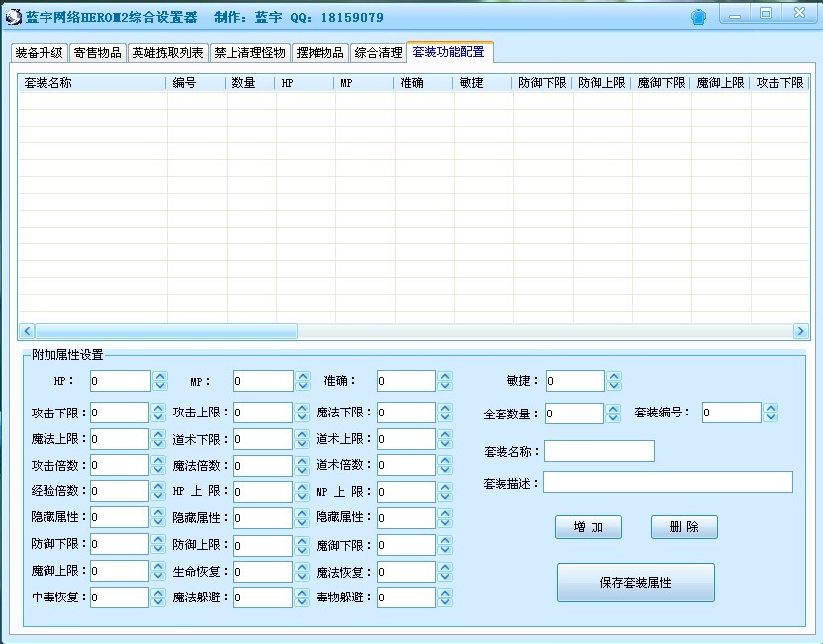Click the blue skin icon in title bar
The height and width of the screenshot is (644, 823).
point(698,17)
